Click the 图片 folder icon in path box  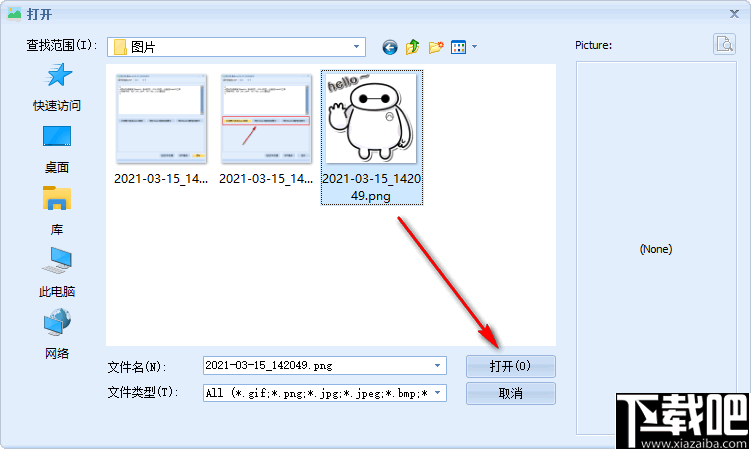(x=120, y=47)
